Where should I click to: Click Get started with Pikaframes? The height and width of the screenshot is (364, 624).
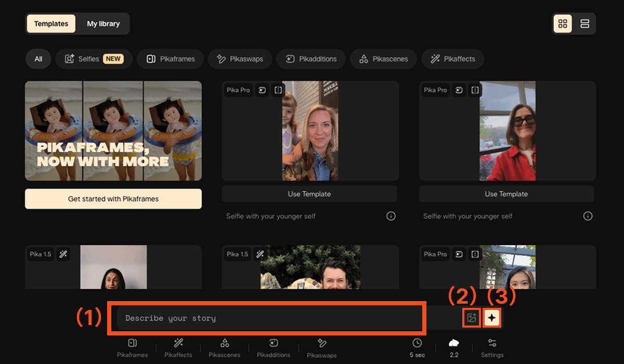coord(113,199)
